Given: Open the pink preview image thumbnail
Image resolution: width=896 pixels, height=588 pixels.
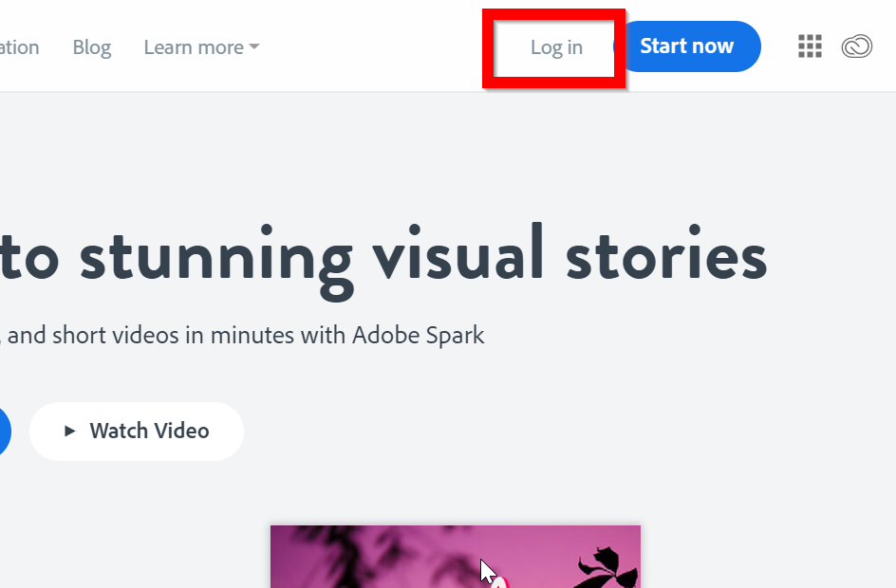Looking at the screenshot, I should 456,557.
